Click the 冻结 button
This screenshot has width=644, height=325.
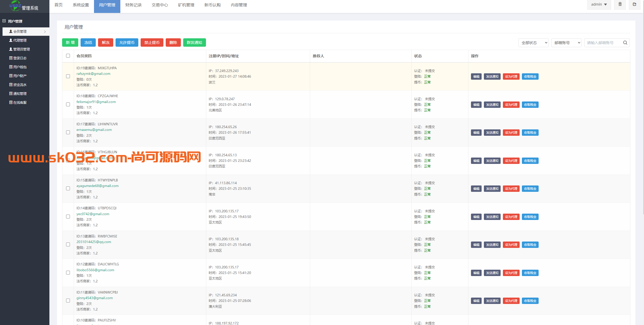click(88, 43)
